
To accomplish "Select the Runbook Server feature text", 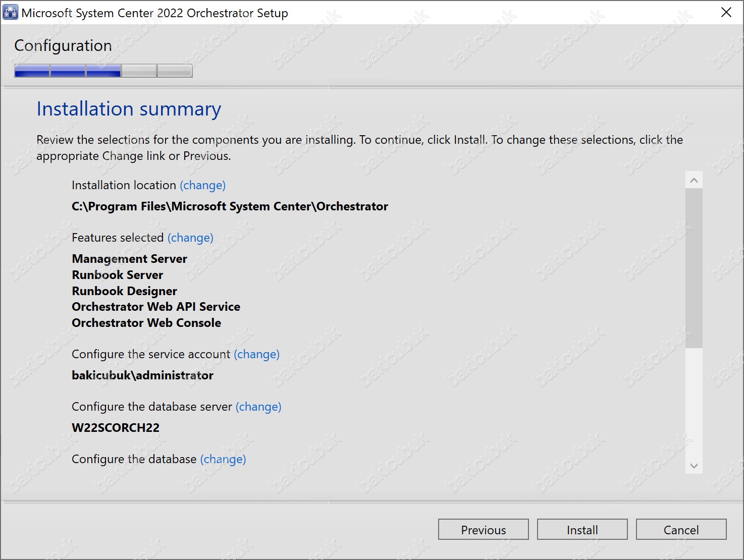I will click(x=118, y=275).
